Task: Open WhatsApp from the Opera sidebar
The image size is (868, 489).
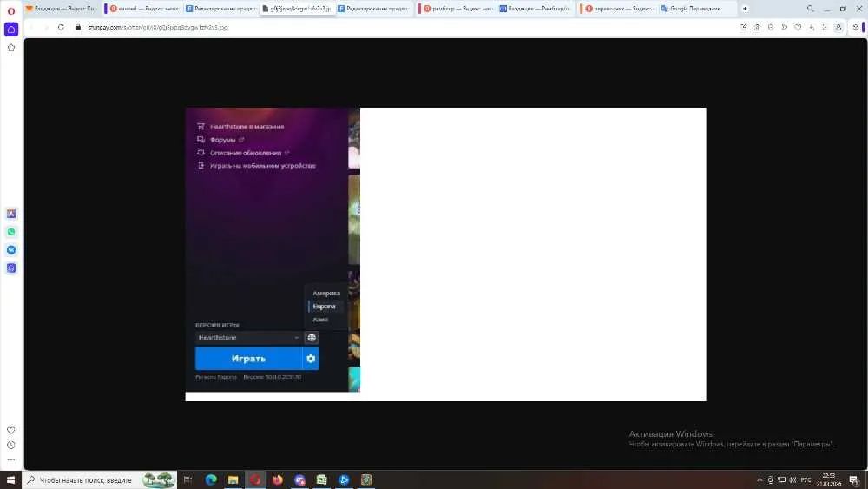Action: tap(11, 232)
